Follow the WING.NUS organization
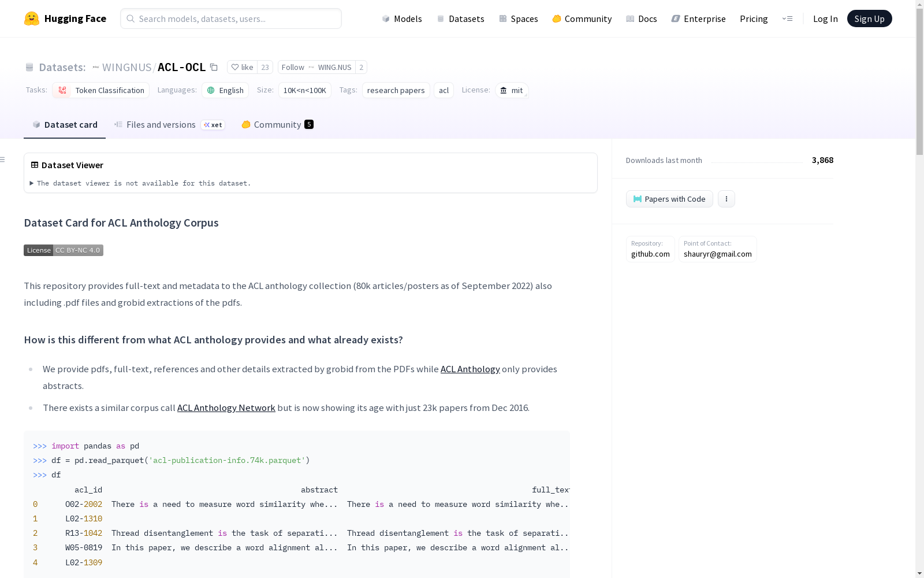 tap(316, 67)
